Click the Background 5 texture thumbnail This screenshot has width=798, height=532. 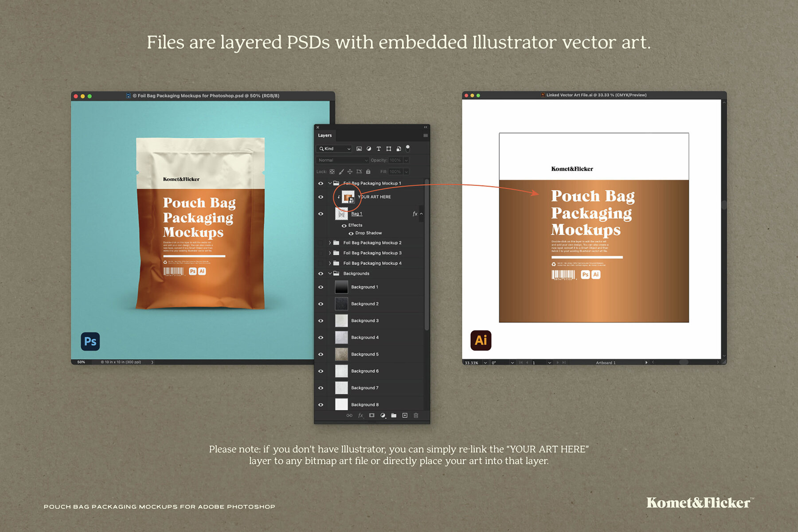tap(341, 354)
